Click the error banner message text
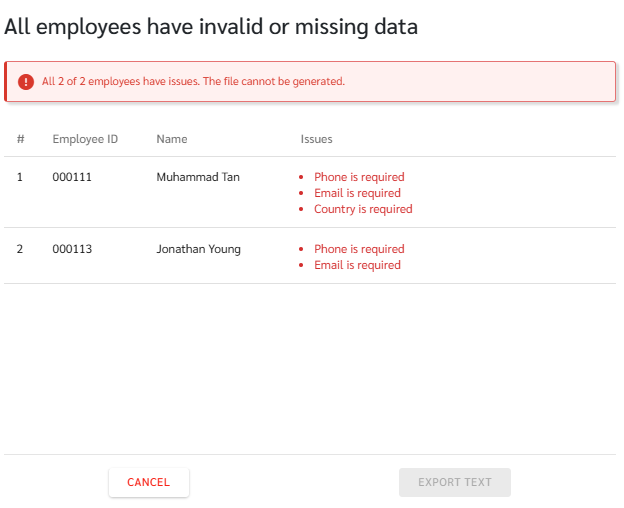This screenshot has width=624, height=508. tap(193, 82)
